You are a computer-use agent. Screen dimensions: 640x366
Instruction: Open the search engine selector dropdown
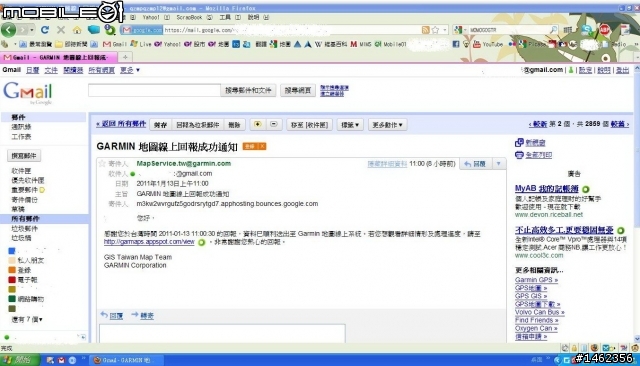pyautogui.click(x=460, y=30)
